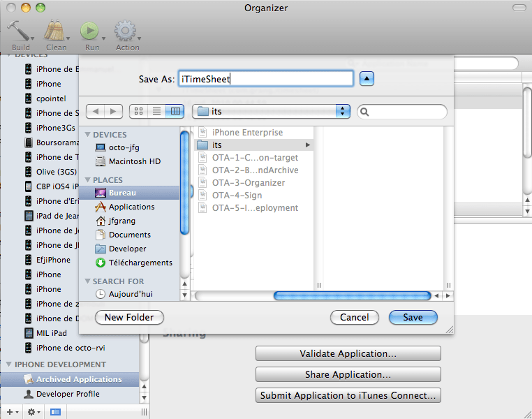Switch to icon view mode

point(138,111)
